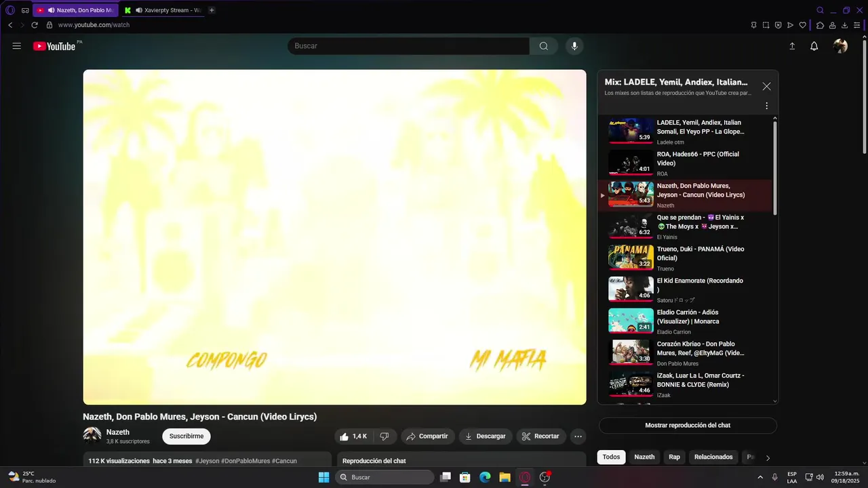Click the Compartir share button

pyautogui.click(x=427, y=436)
